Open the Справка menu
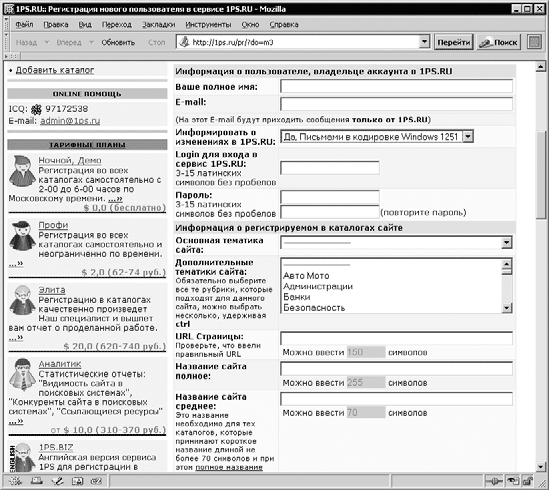This screenshot has width=549, height=490. 284,25
